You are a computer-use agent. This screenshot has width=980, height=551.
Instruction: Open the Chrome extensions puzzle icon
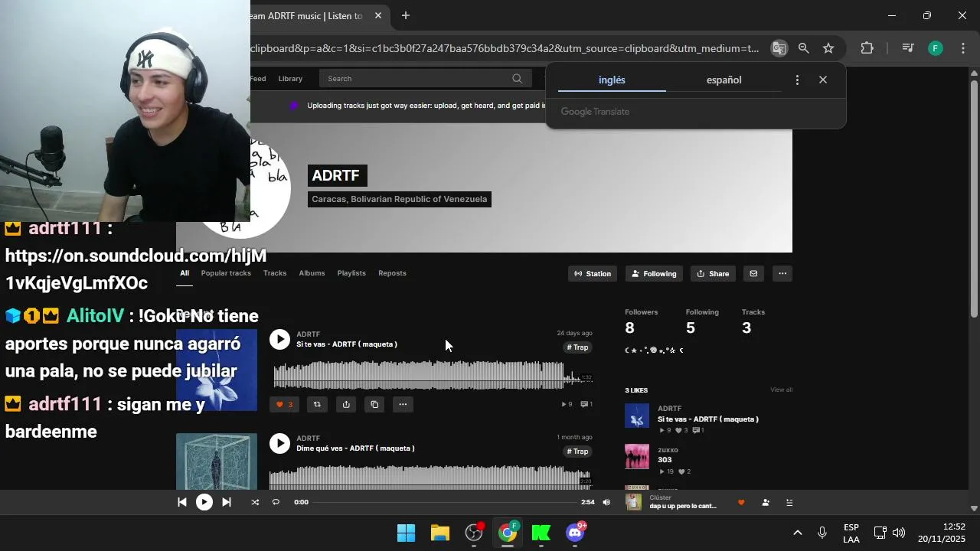point(867,48)
